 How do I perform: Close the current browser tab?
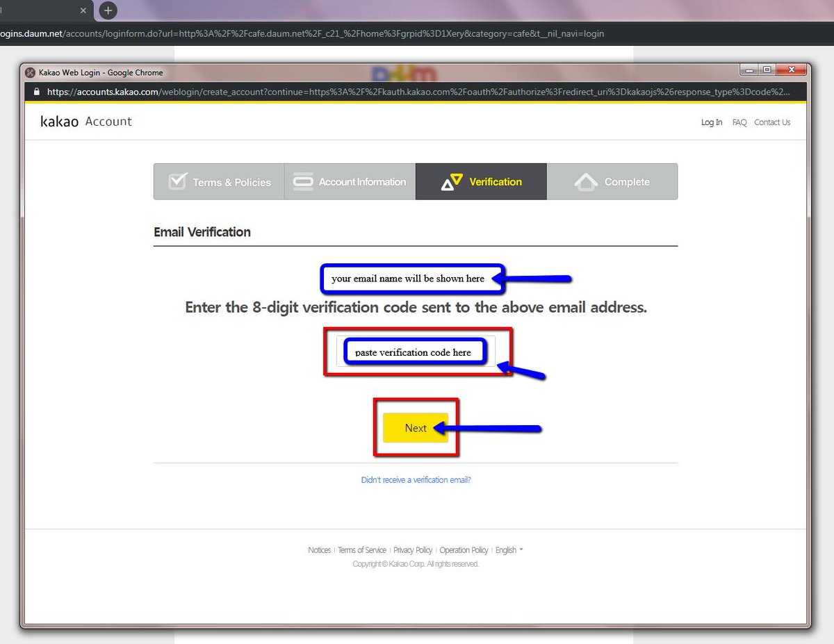pyautogui.click(x=83, y=11)
